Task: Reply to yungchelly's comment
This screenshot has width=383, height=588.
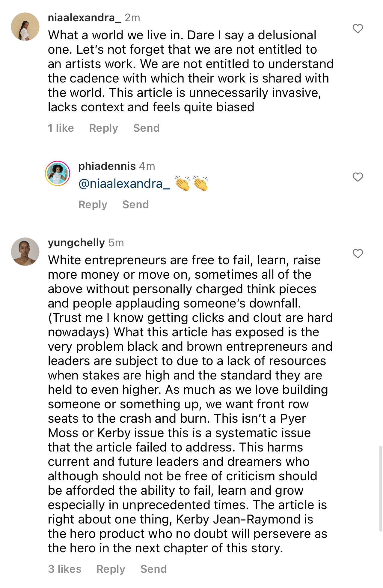Action: [111, 569]
